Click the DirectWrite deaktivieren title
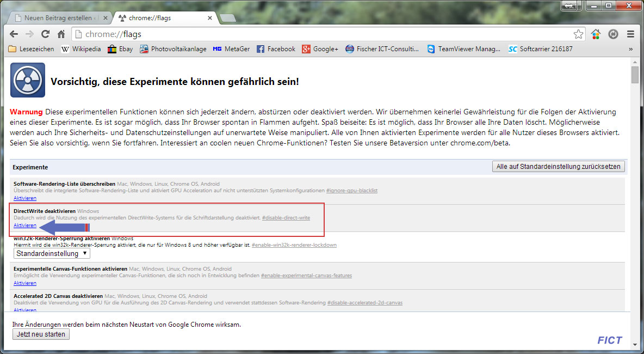This screenshot has height=354, width=644. [45, 211]
